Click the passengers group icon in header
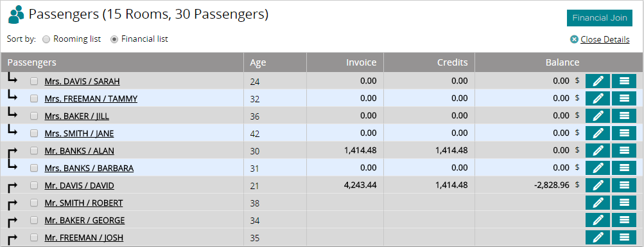 point(17,14)
